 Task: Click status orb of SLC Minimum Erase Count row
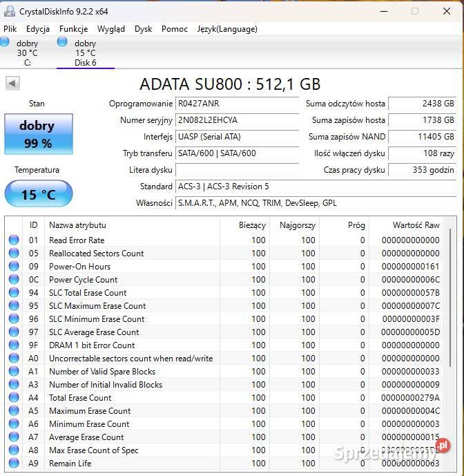point(14,318)
